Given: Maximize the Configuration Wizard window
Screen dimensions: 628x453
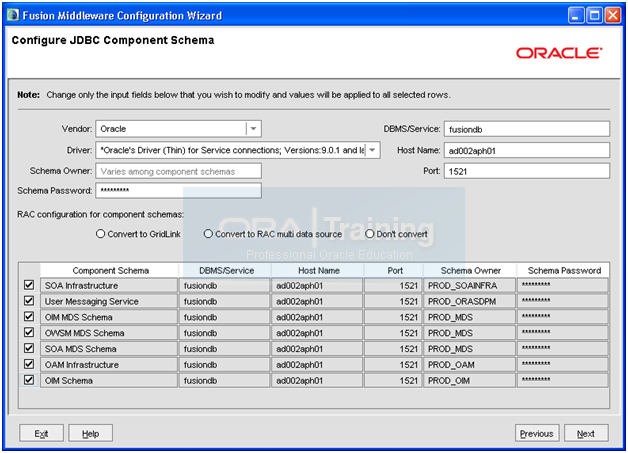Looking at the screenshot, I should coord(594,16).
